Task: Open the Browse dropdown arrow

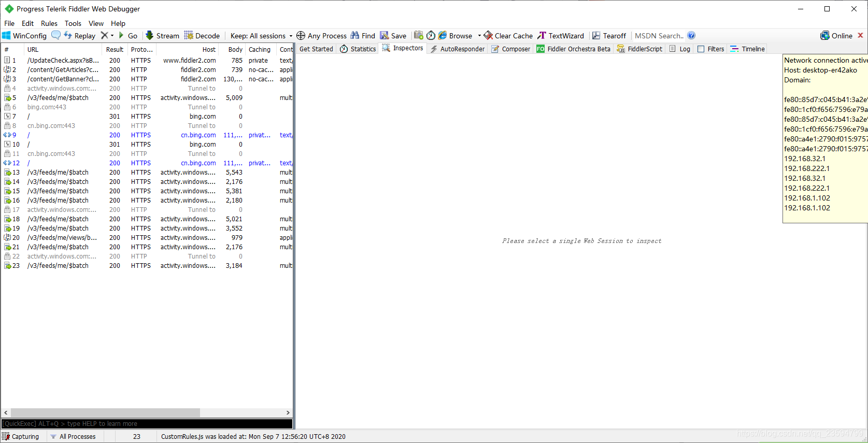Action: point(479,36)
